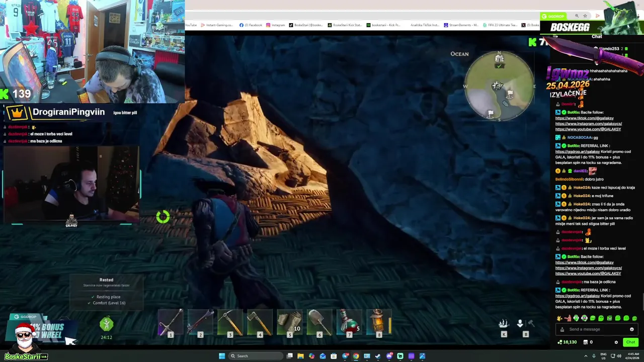Open the Instant-Gaming bookmark
Screen dimensions: 644x362
pos(217,25)
